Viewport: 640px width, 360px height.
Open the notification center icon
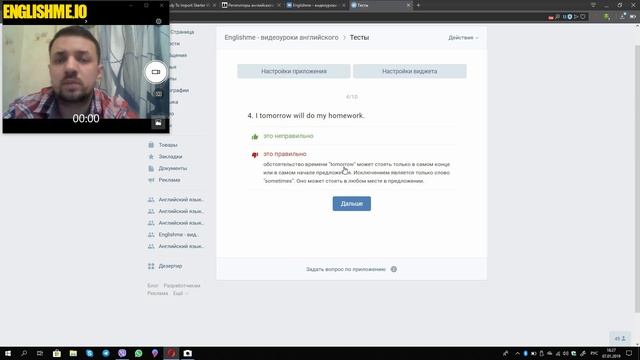click(x=629, y=353)
